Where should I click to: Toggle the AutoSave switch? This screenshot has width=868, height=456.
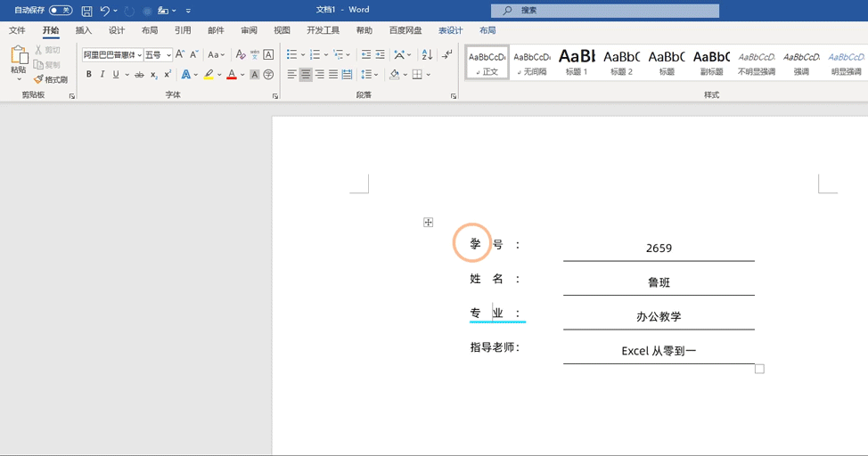click(x=61, y=11)
